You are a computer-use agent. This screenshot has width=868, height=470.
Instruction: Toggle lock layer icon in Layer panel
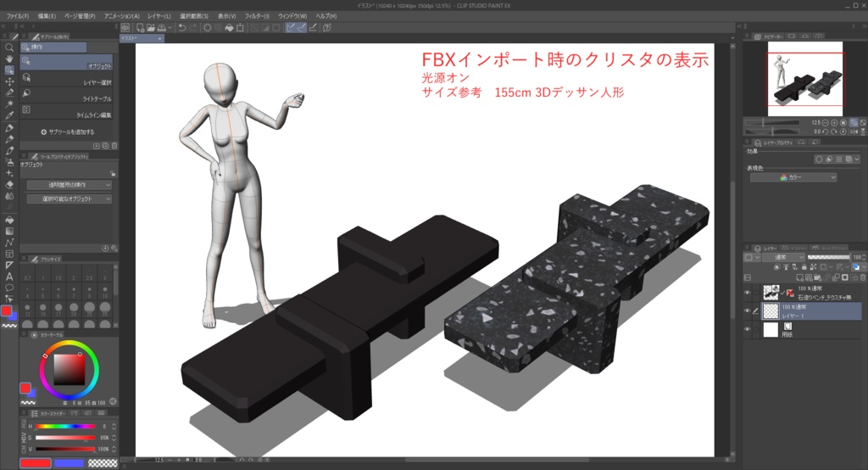pos(804,267)
